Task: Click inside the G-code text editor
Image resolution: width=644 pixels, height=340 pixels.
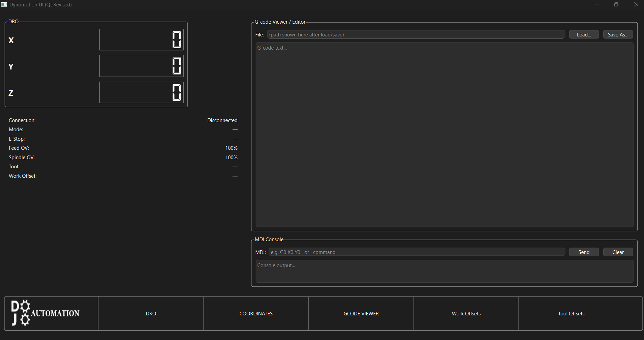Action: [444, 135]
